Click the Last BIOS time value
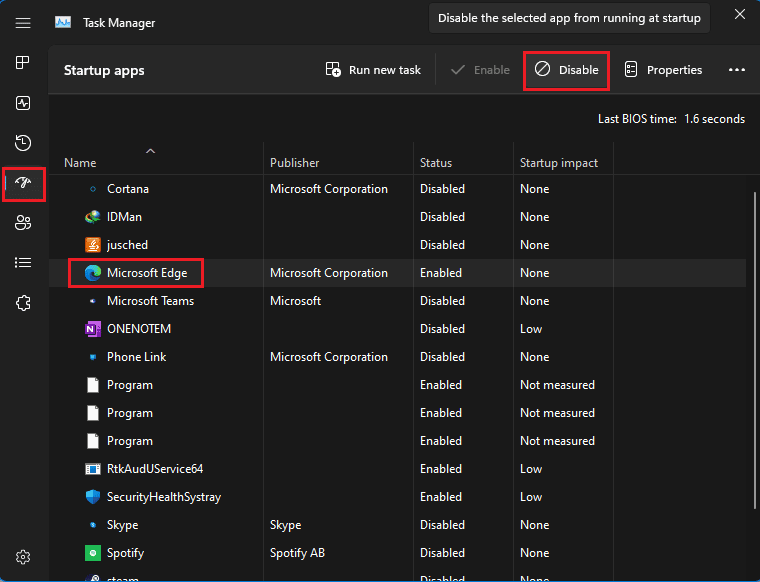This screenshot has height=582, width=760. (x=714, y=119)
